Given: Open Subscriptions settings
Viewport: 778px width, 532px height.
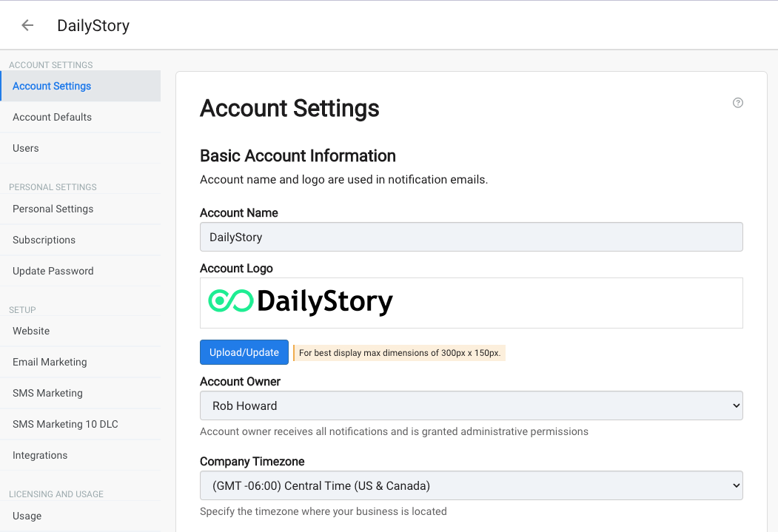Looking at the screenshot, I should [x=81, y=240].
